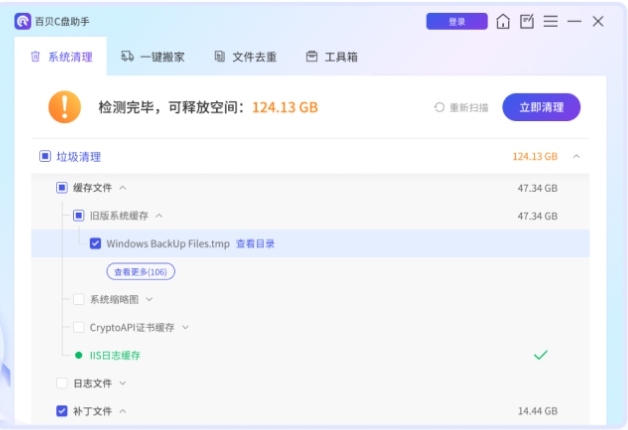
Task: Show more items with 查看更多(106)
Action: click(141, 272)
